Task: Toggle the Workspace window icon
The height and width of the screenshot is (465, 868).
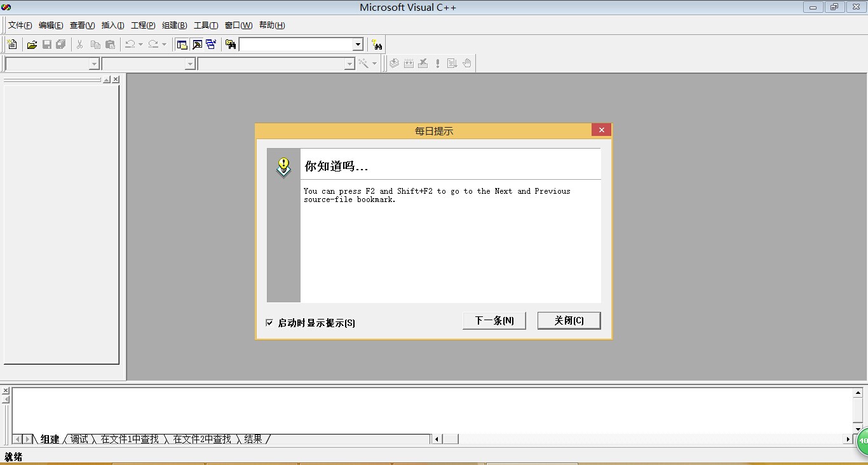Action: [x=182, y=44]
